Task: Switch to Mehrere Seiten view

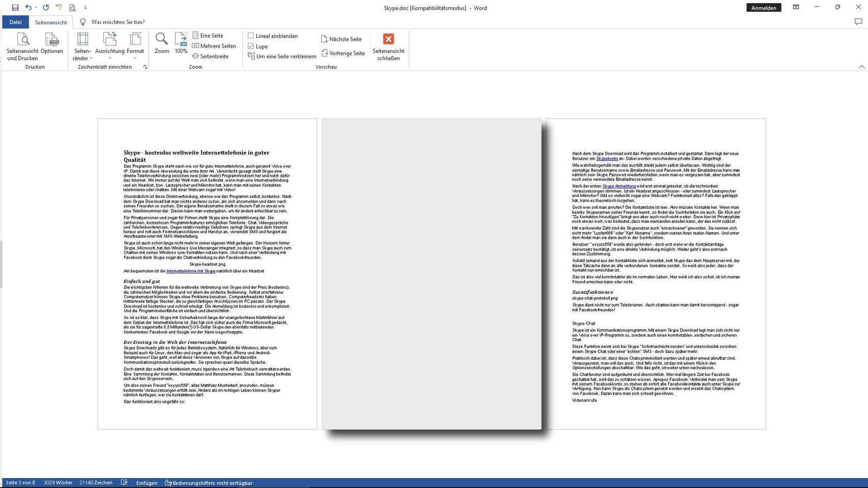Action: (x=214, y=46)
